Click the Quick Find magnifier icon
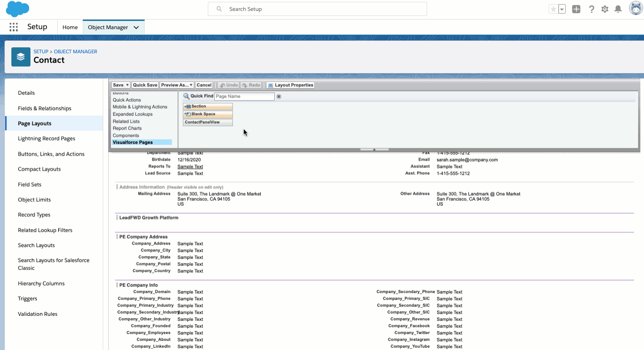The width and height of the screenshot is (644, 350). [186, 96]
